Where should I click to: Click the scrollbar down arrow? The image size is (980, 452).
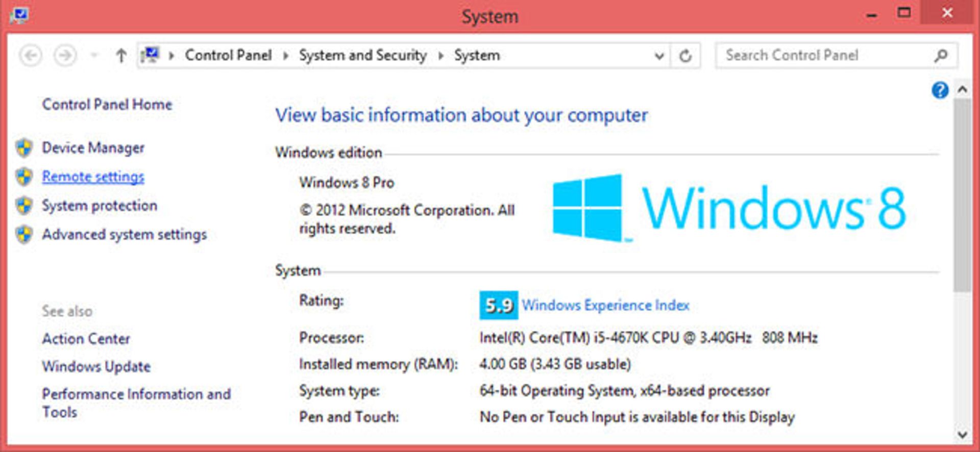963,435
